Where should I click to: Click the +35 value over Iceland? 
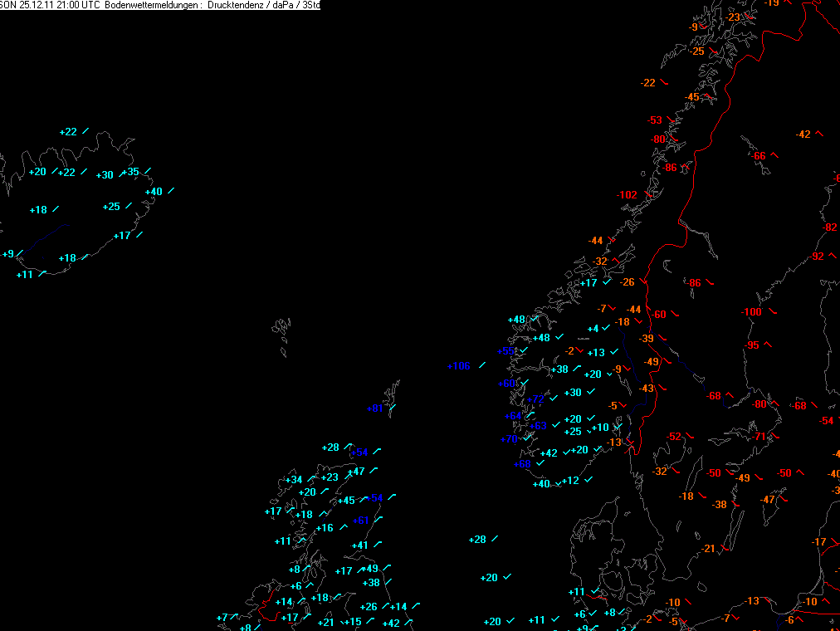click(130, 172)
